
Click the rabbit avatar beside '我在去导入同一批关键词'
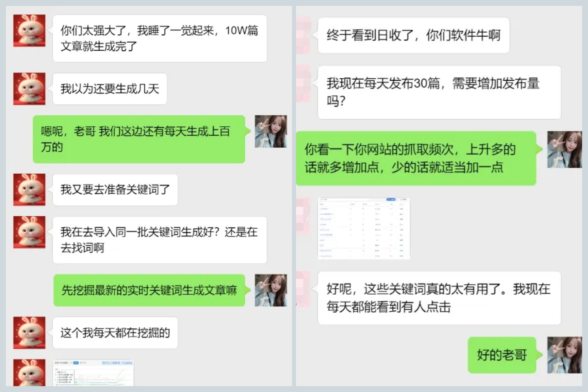pyautogui.click(x=29, y=232)
